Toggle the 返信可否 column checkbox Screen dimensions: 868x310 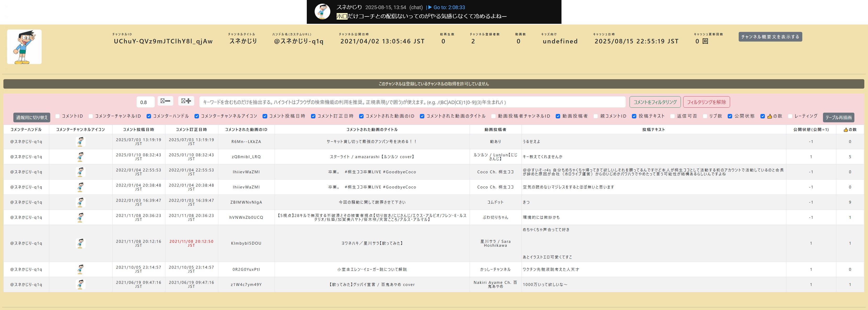[x=672, y=116]
